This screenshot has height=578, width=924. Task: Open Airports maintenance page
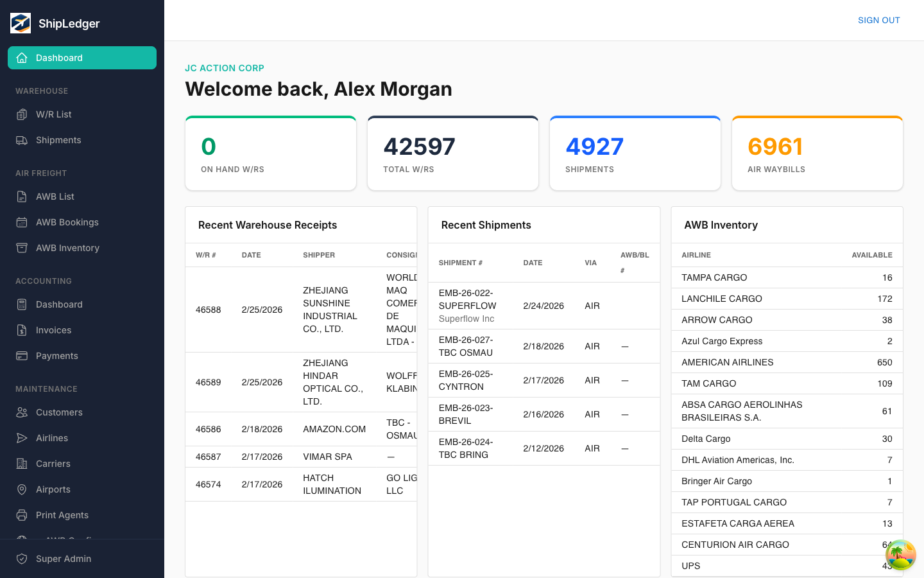82,489
